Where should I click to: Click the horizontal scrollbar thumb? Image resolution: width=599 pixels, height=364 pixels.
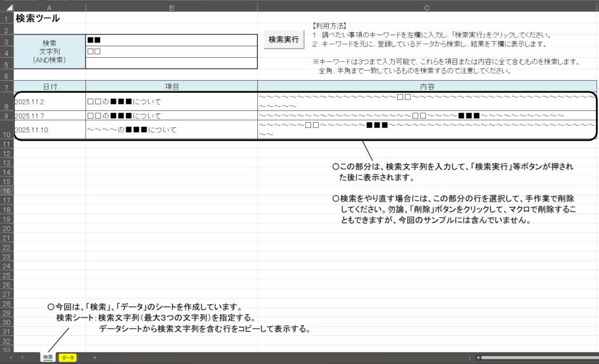538,357
